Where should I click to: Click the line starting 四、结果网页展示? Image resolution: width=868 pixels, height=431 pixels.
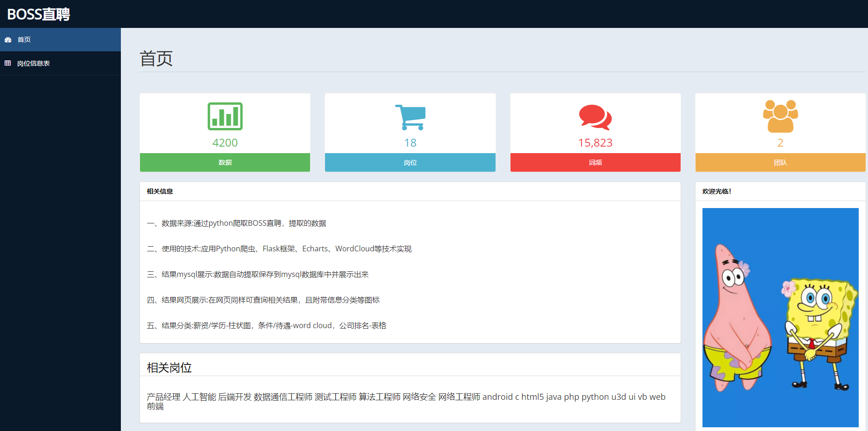click(x=264, y=300)
